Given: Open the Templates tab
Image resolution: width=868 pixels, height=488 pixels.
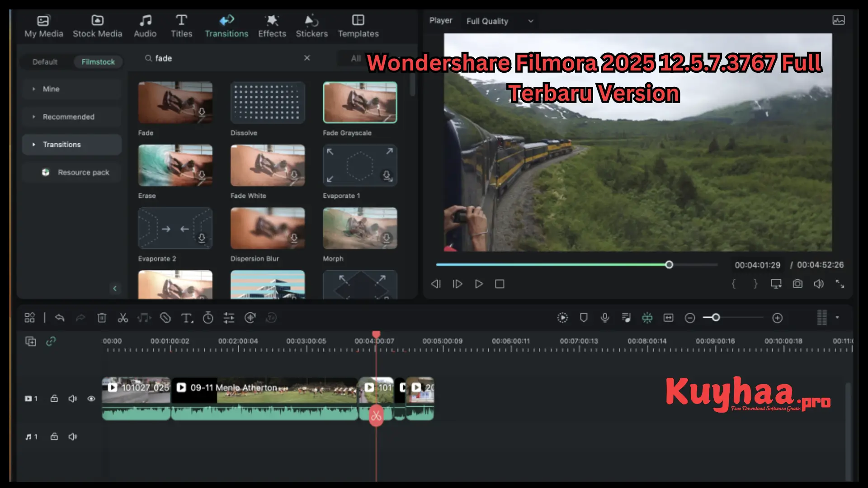Looking at the screenshot, I should point(359,26).
